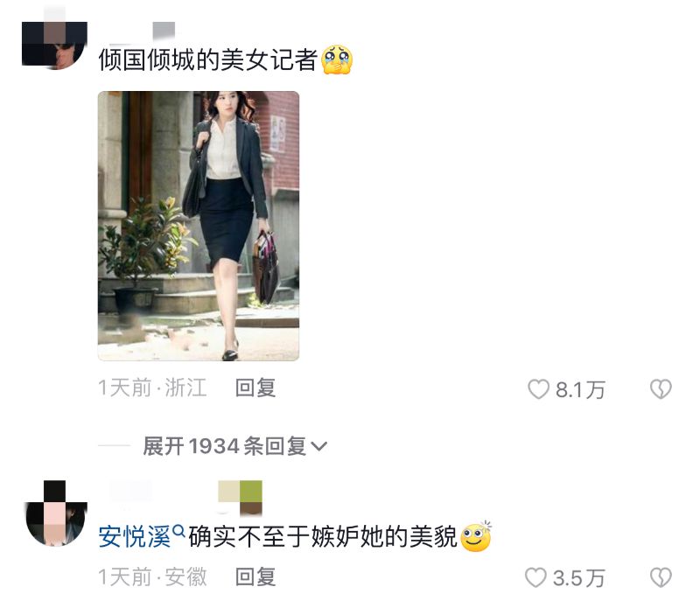Open the 安悦溪 search link

pos(135,536)
